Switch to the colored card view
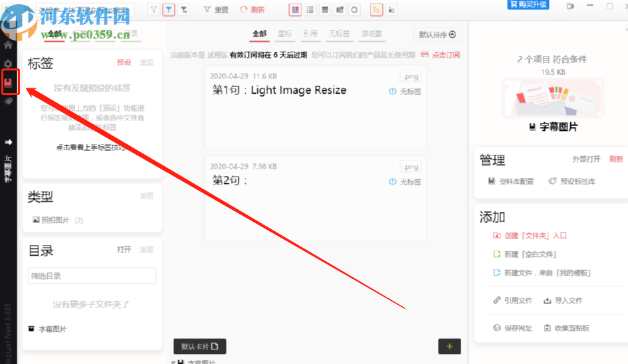Screen dimensions: 628x364 coord(295,9)
